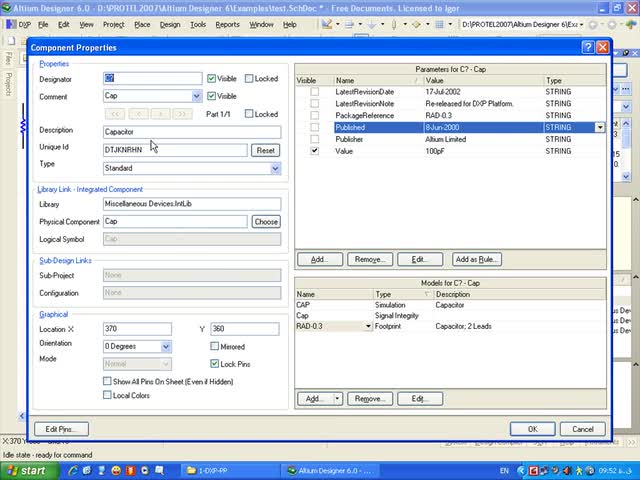This screenshot has height=480, width=640.
Task: Click the Location X input field
Action: point(137,329)
